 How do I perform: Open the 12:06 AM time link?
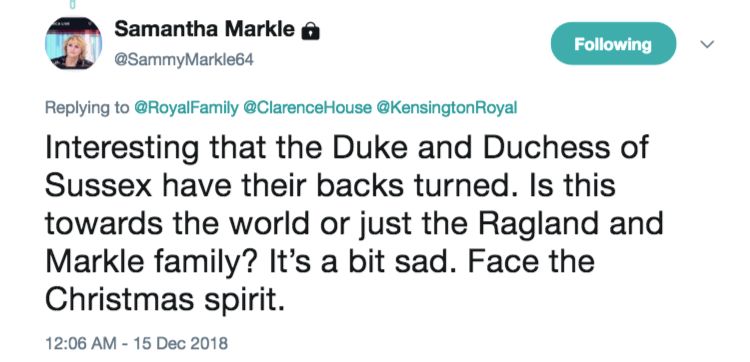pos(80,343)
